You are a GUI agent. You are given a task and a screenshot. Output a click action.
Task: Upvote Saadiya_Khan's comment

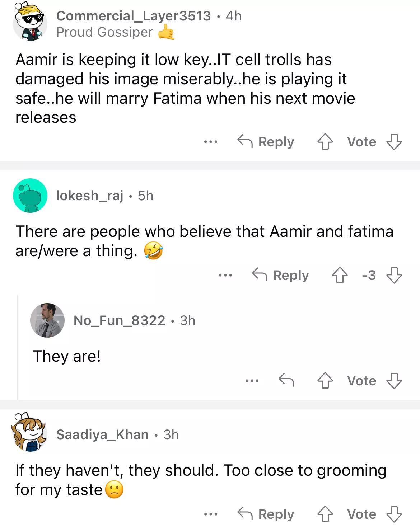point(325,514)
